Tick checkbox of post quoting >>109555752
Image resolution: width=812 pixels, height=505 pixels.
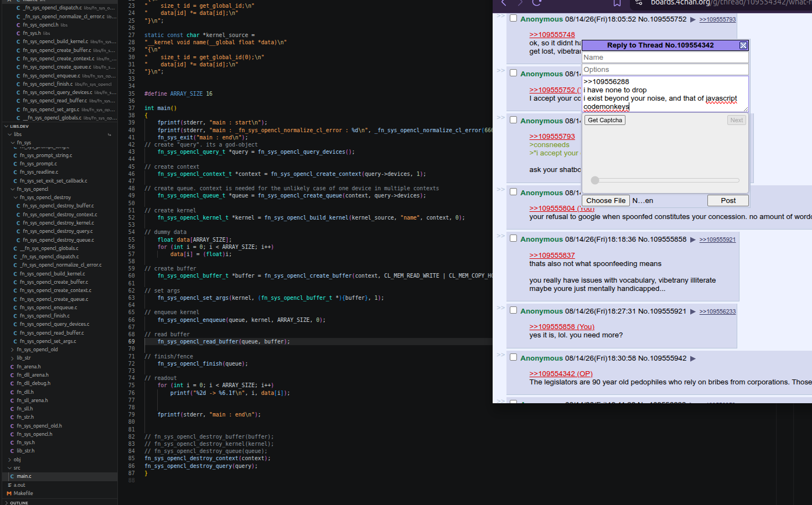tap(514, 73)
